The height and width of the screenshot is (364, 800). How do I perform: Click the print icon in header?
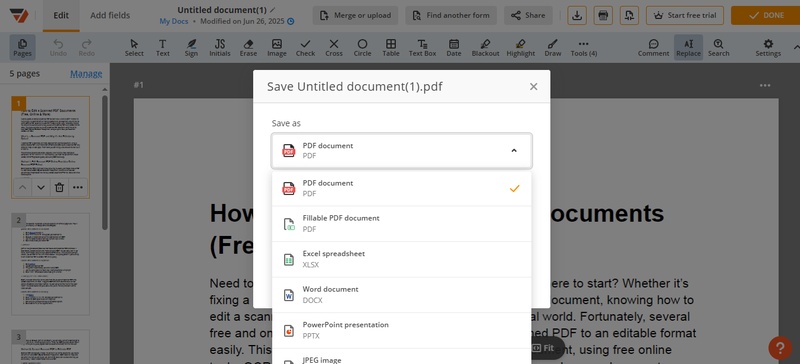(603, 15)
